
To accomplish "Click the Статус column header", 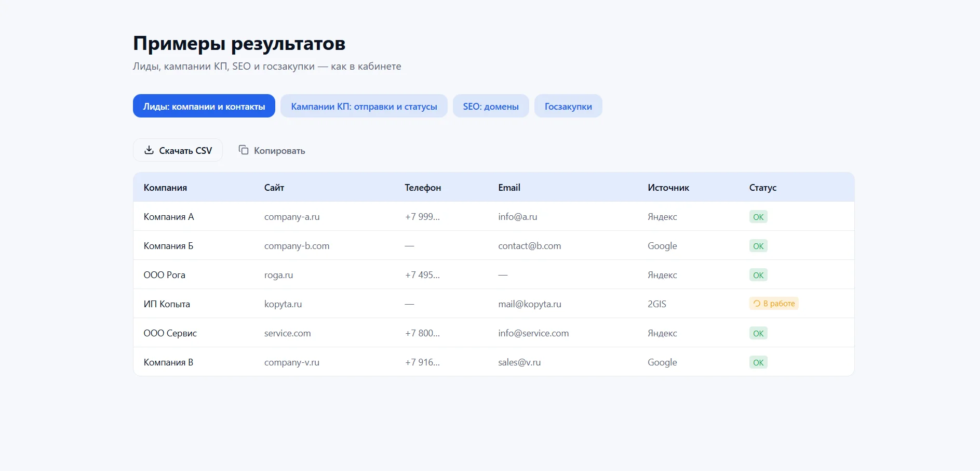I will pos(762,188).
